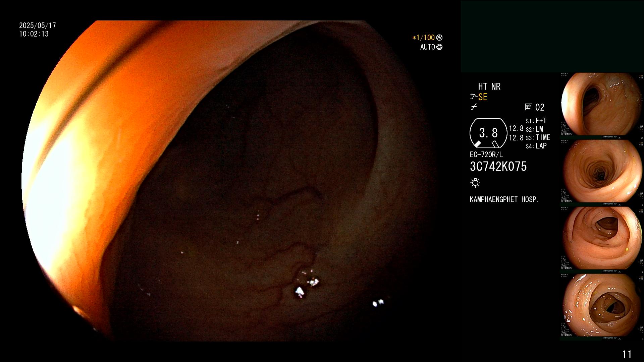
Task: Click the 02 setting number
Action: tap(540, 107)
